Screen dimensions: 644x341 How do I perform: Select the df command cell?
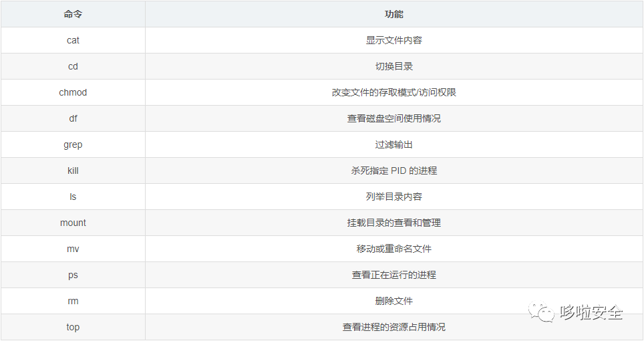tap(73, 118)
